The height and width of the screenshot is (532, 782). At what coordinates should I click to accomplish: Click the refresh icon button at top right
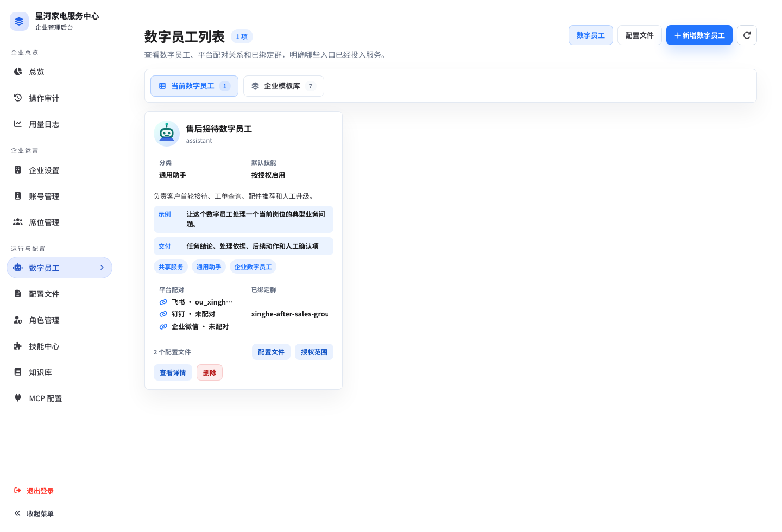coord(747,35)
